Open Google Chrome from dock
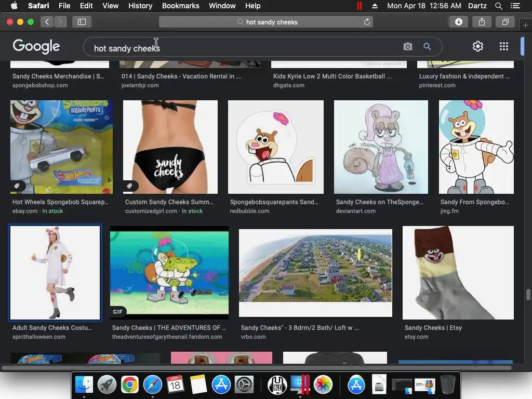The height and width of the screenshot is (399, 532). 129,385
